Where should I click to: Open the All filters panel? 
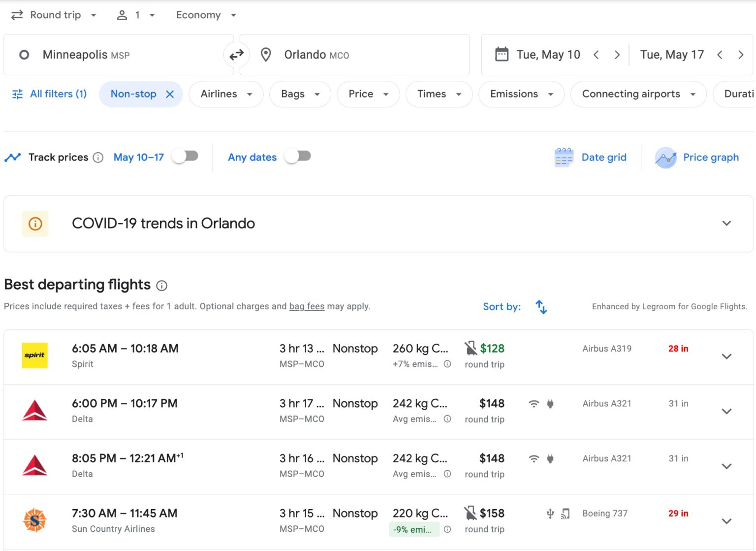pyautogui.click(x=49, y=94)
